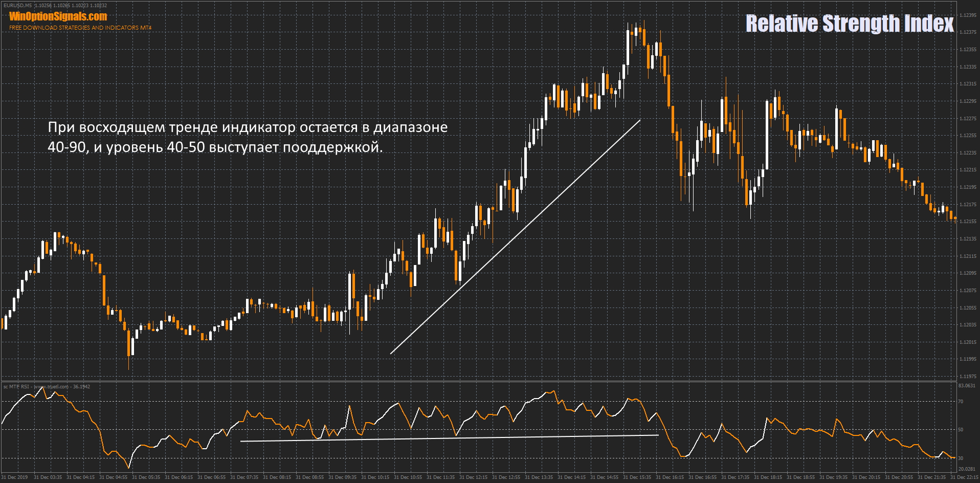Click the RSI 50 level label
The width and height of the screenshot is (980, 483).
[x=960, y=430]
